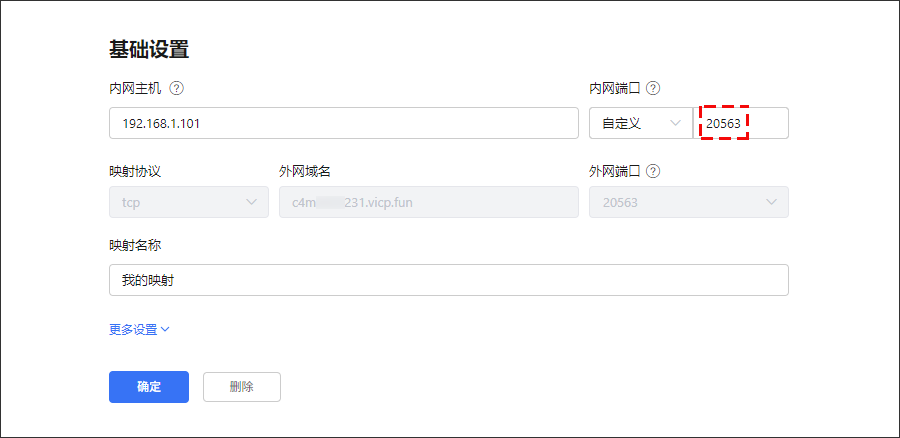Open the 外网端口 20563 dropdown

688,202
